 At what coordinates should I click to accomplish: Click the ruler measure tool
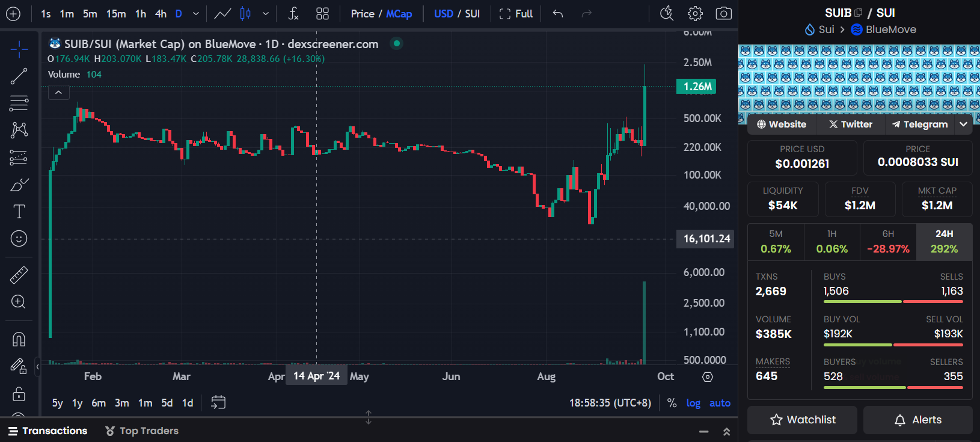(x=19, y=275)
